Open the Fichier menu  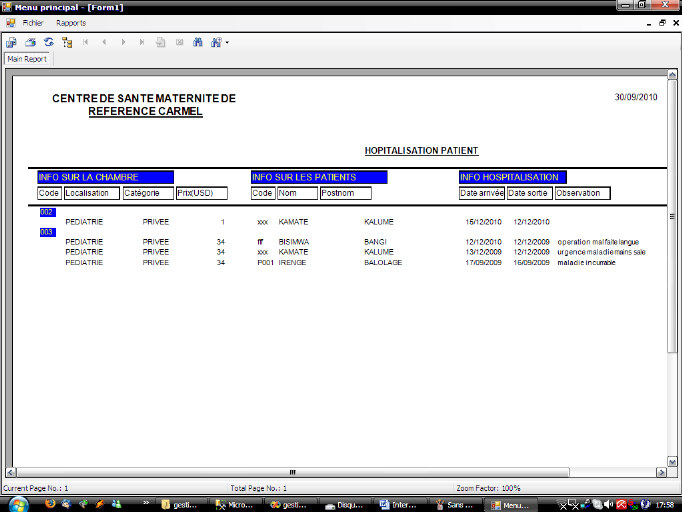tap(33, 22)
